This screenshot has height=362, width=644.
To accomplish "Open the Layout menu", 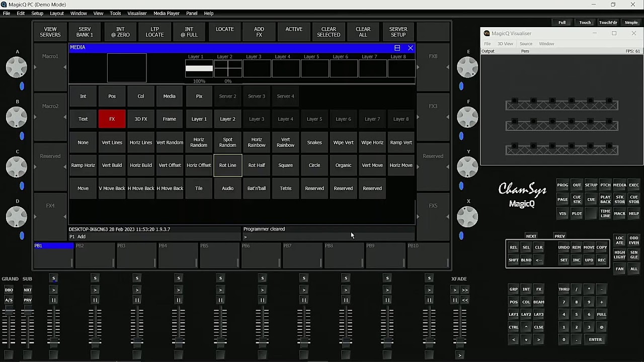I will tap(57, 14).
